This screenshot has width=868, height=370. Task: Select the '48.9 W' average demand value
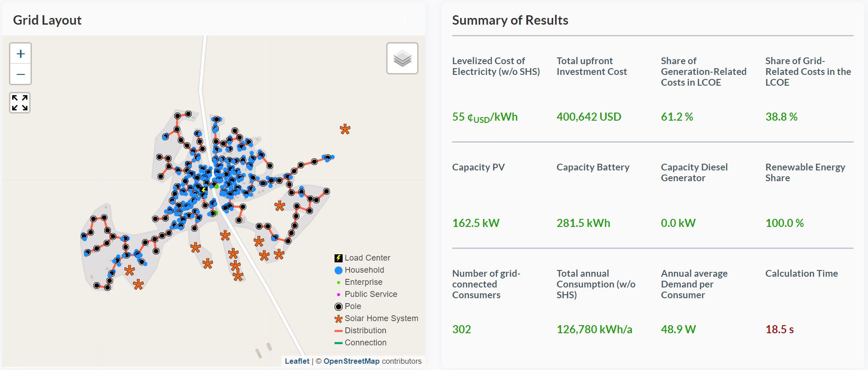point(678,329)
